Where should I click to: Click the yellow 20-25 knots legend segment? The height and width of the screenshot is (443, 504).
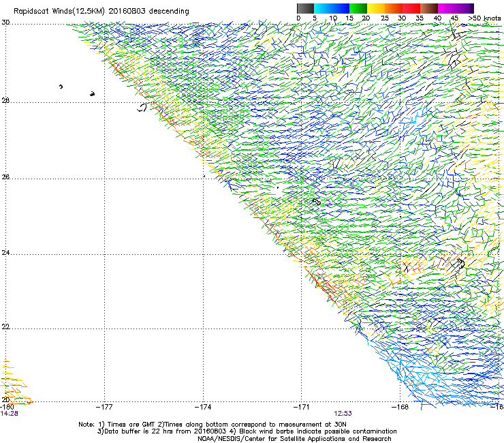[376, 8]
